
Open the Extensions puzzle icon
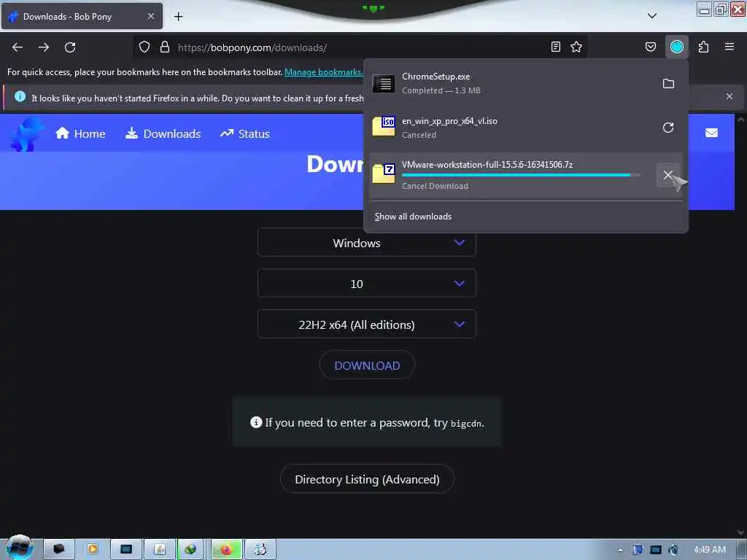tap(703, 47)
